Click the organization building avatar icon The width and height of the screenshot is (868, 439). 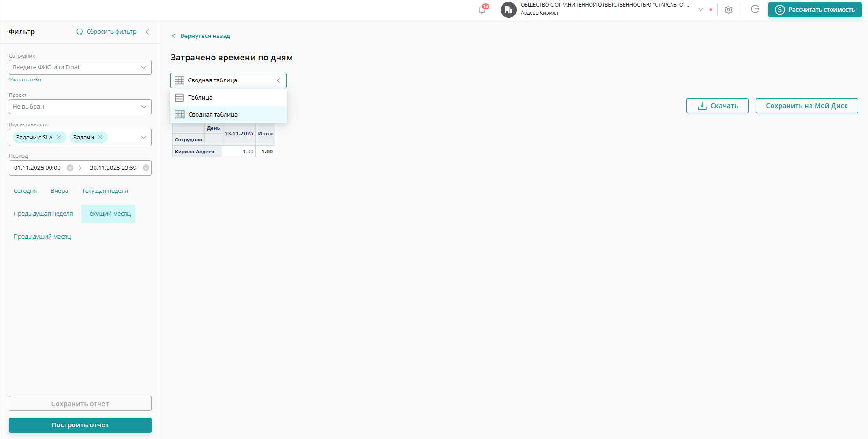coord(509,10)
